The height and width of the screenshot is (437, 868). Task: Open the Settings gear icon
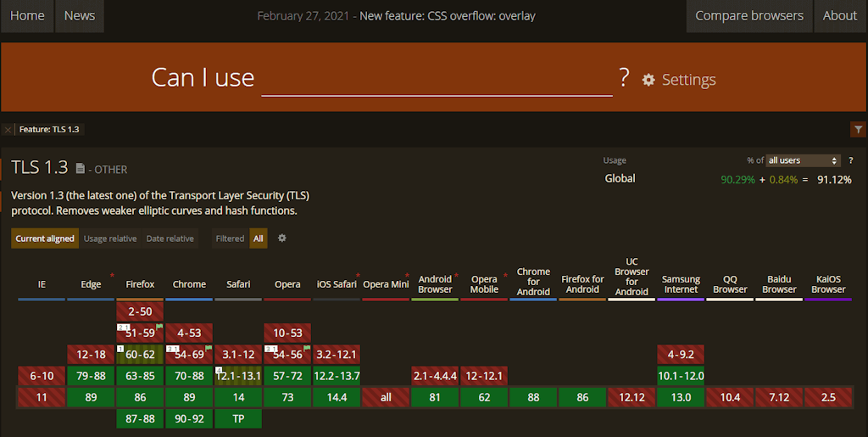(648, 80)
